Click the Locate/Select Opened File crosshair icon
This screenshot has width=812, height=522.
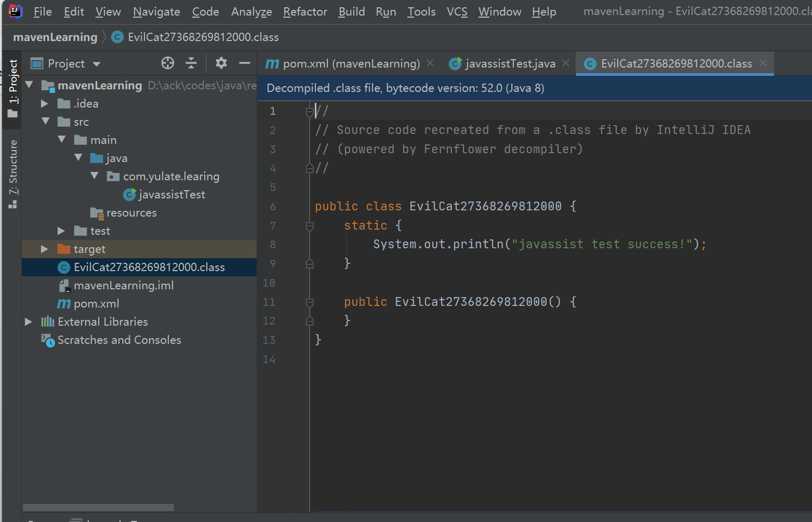tap(168, 63)
